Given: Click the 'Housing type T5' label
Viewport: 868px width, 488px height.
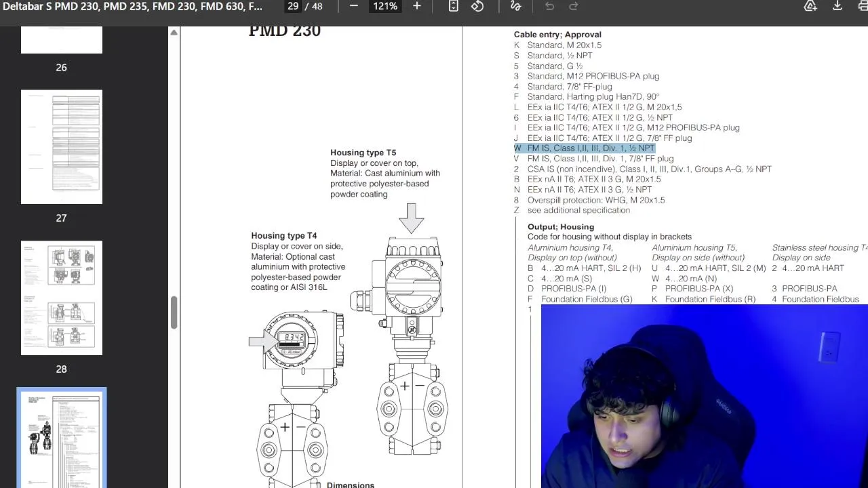Looking at the screenshot, I should click(363, 152).
